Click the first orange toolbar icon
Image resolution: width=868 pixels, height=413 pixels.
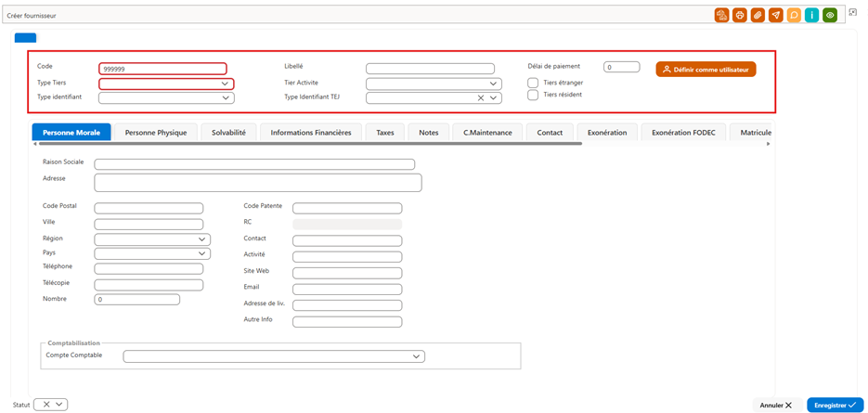(x=721, y=15)
